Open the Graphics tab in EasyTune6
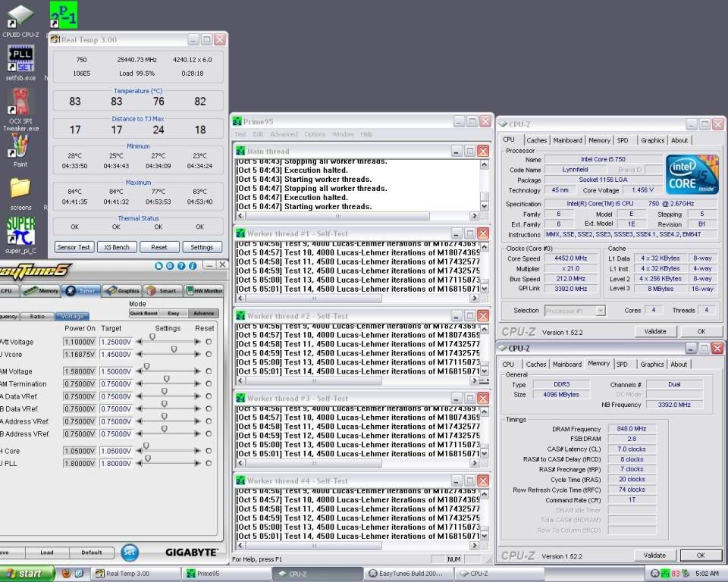The height and width of the screenshot is (582, 728). click(123, 290)
